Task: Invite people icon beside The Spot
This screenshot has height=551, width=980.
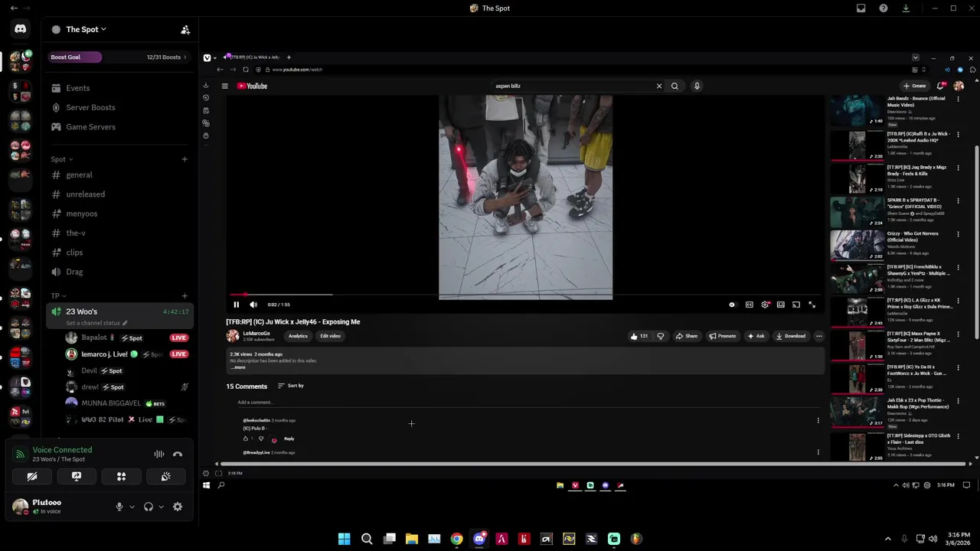Action: [185, 30]
